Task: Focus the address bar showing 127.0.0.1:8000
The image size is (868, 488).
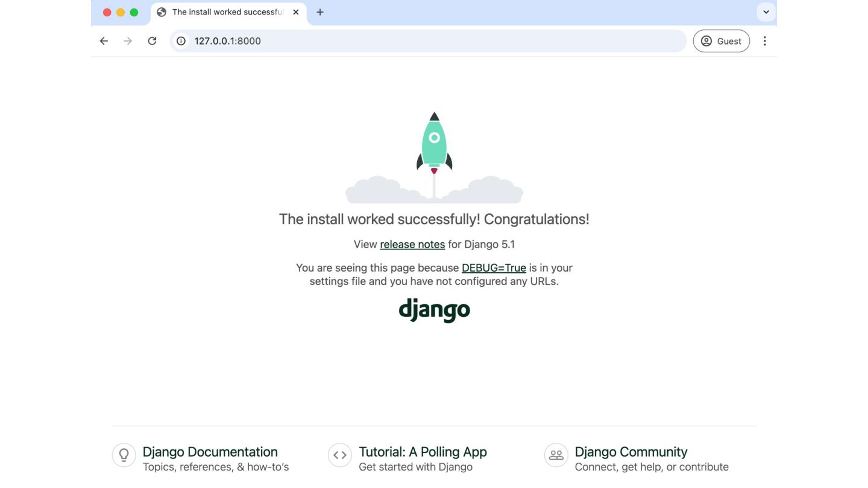Action: tap(428, 41)
